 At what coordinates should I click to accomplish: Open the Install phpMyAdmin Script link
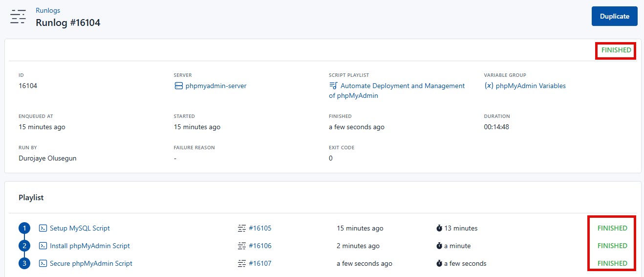coord(90,246)
